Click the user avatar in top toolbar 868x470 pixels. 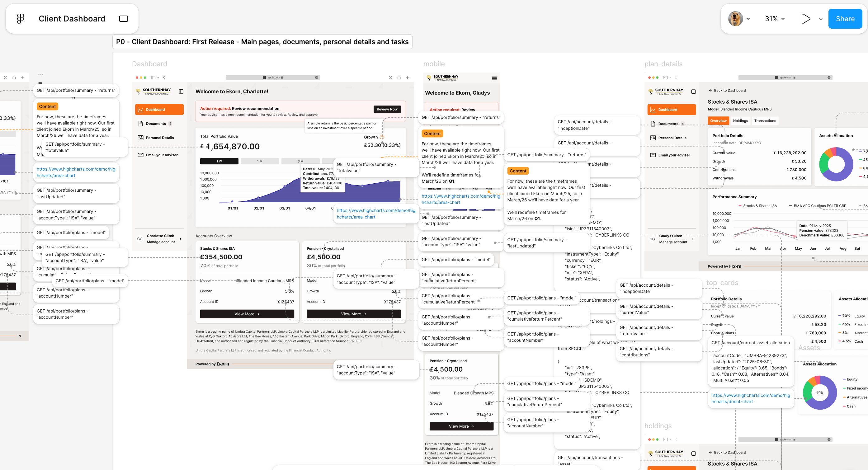(x=735, y=19)
